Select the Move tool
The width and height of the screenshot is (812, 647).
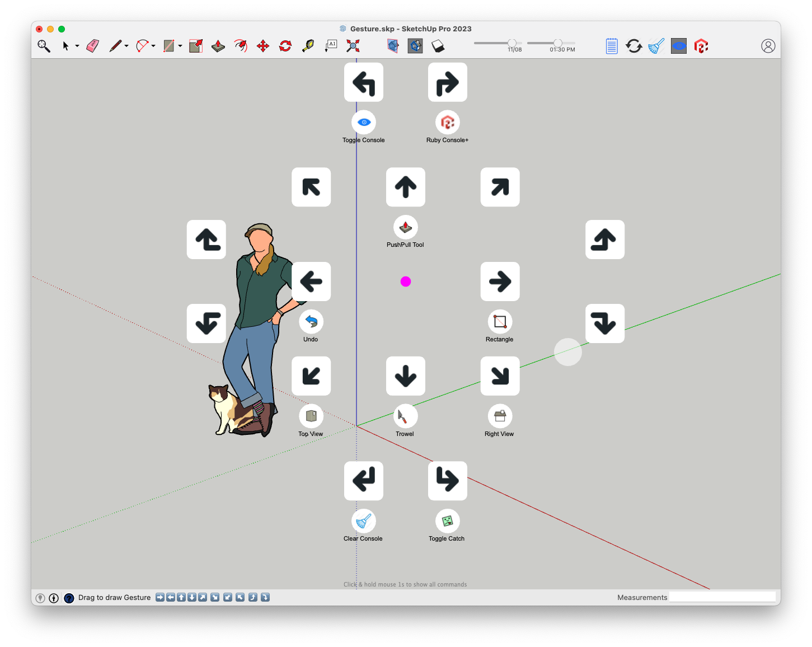point(263,46)
